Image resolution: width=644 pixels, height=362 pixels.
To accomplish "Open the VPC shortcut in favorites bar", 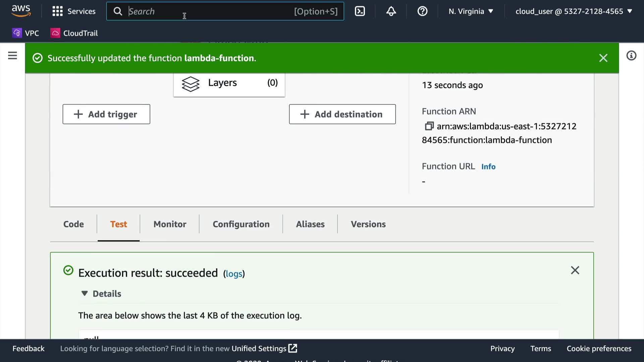I will (x=26, y=33).
